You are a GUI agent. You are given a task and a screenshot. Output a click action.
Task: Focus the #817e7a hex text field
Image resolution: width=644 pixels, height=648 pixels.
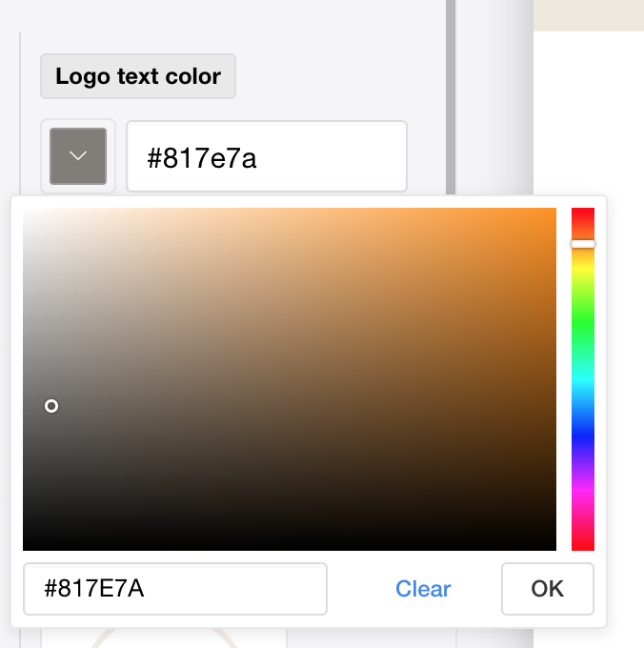pyautogui.click(x=267, y=156)
